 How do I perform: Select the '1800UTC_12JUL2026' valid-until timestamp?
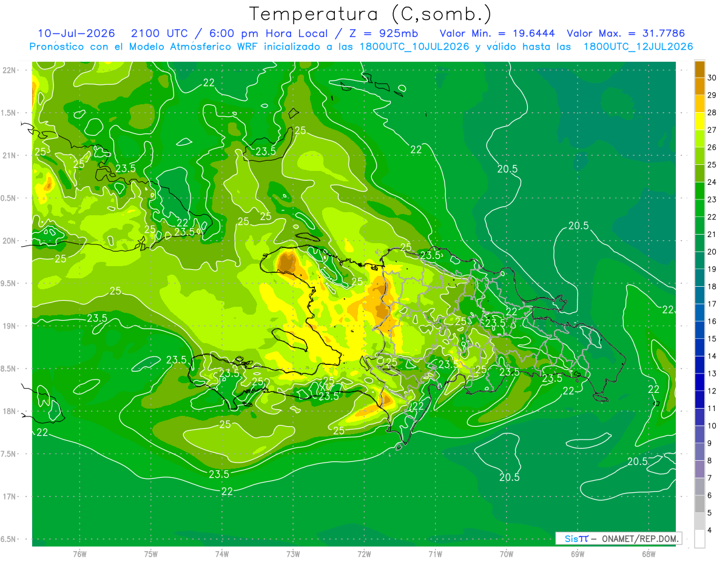pos(638,47)
